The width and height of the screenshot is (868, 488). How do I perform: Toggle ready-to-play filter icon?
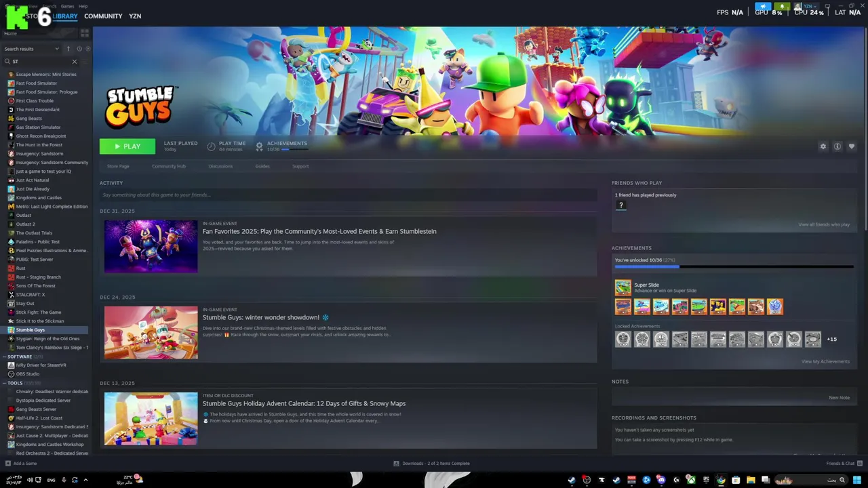point(88,49)
